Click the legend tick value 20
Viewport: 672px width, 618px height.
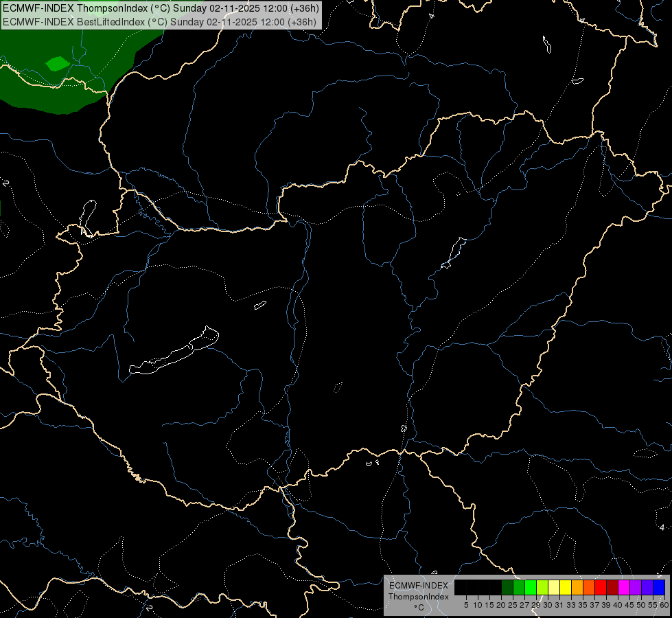point(501,605)
